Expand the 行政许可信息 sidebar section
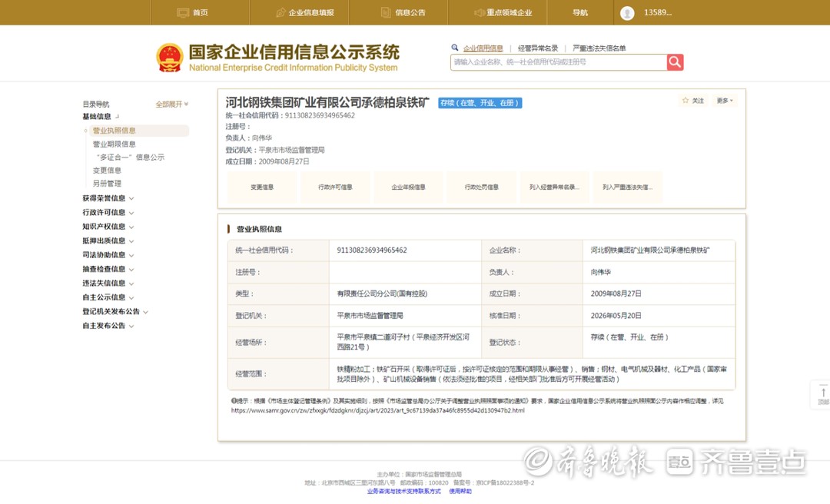 point(108,212)
